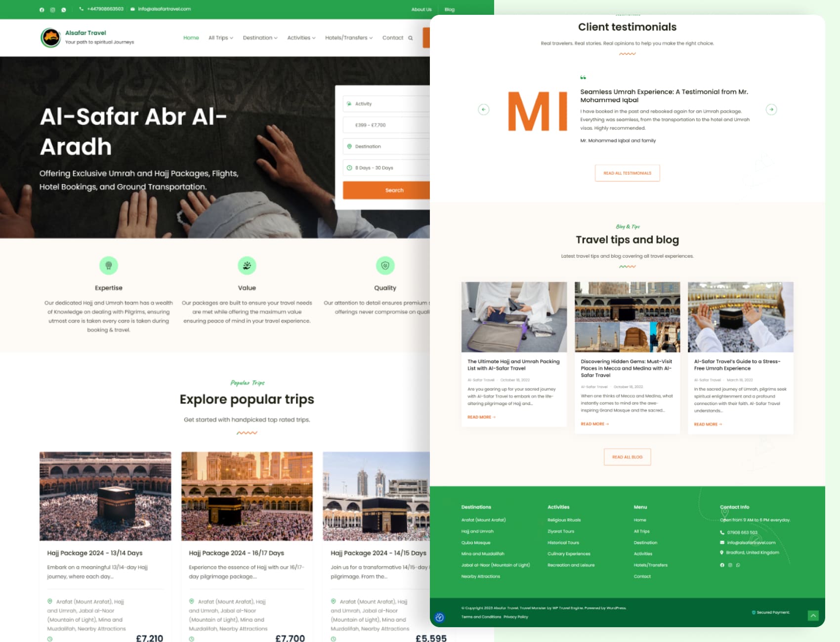Open Arafat (Mount Arafat) in the footer Destinations
This screenshot has width=840, height=642.
pyautogui.click(x=484, y=520)
